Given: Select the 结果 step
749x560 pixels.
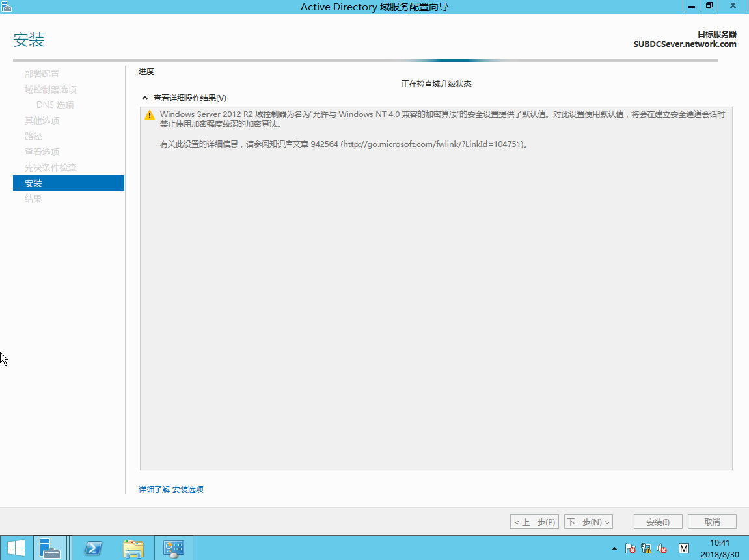Looking at the screenshot, I should pyautogui.click(x=33, y=198).
